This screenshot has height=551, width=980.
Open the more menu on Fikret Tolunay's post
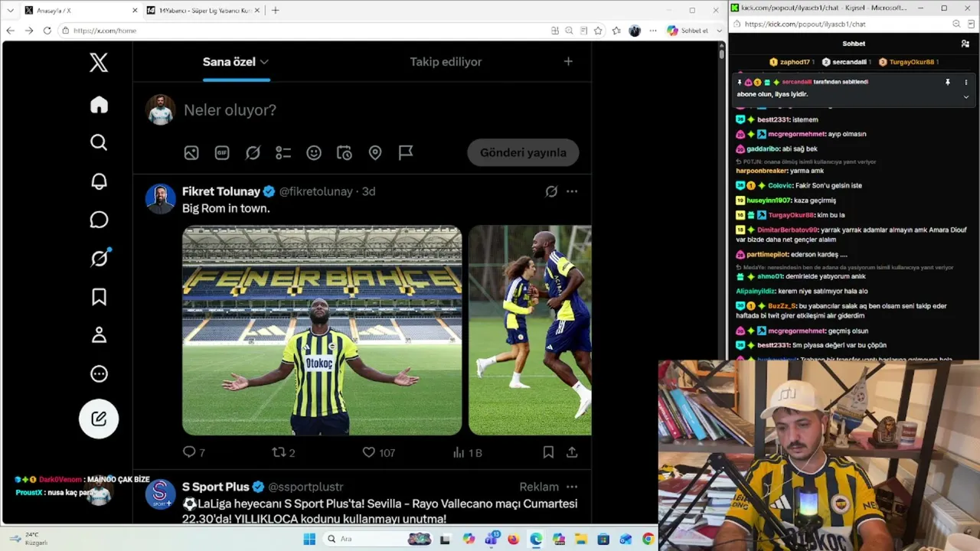(572, 191)
